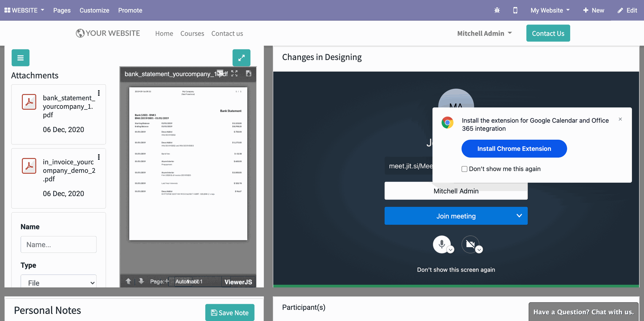
Task: Enter fullscreen in the PDF viewer toolbar
Action: coord(234,74)
